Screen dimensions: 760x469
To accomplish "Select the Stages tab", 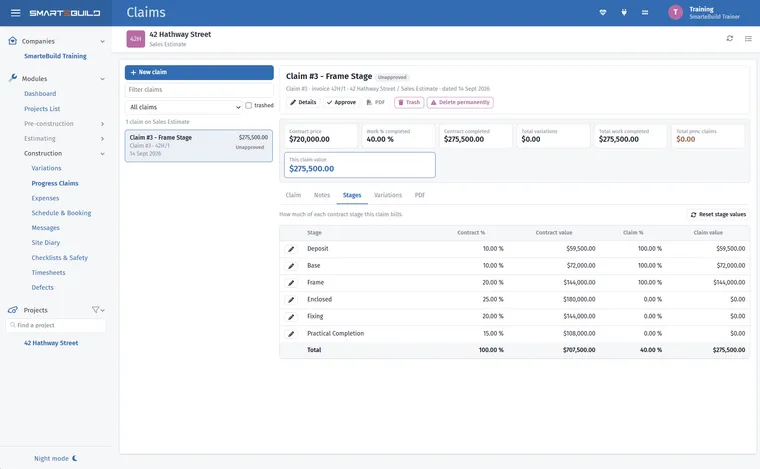I will click(352, 195).
